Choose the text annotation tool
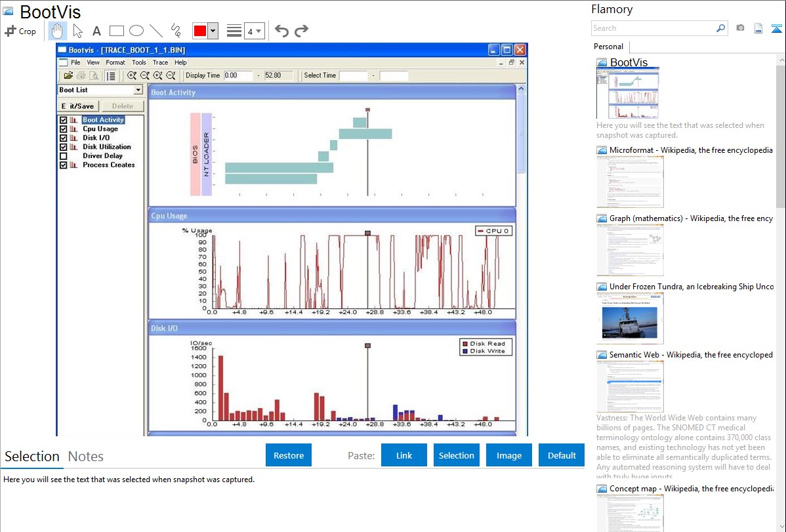Image resolution: width=786 pixels, height=532 pixels. (96, 31)
